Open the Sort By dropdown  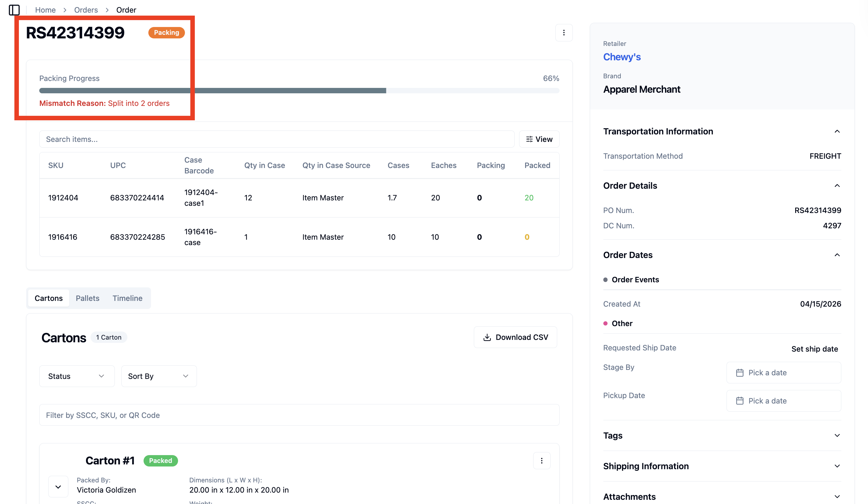point(159,376)
